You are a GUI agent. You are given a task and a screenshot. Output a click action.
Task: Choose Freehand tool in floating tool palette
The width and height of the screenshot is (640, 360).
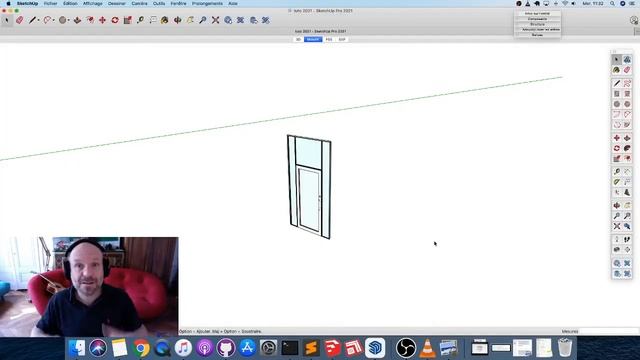point(627,83)
